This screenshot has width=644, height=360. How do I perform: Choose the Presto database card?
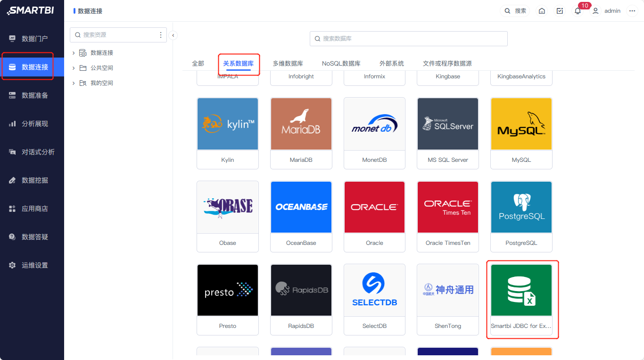[228, 300]
